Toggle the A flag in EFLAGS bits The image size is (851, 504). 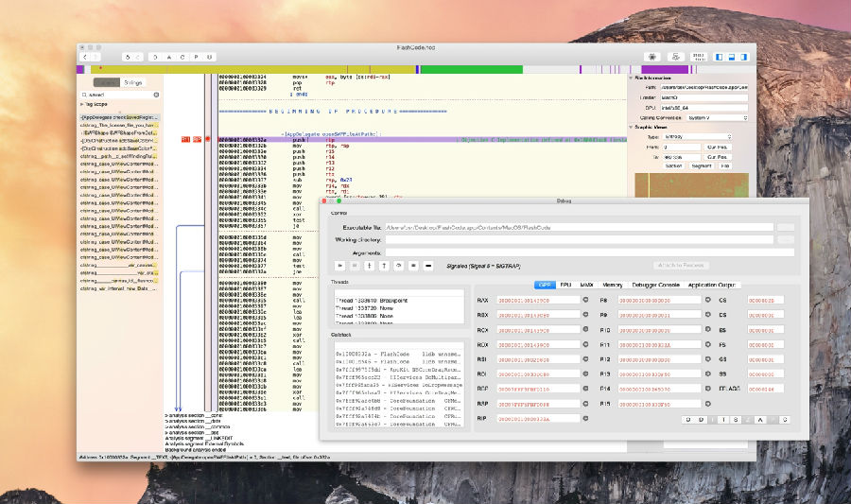click(758, 419)
